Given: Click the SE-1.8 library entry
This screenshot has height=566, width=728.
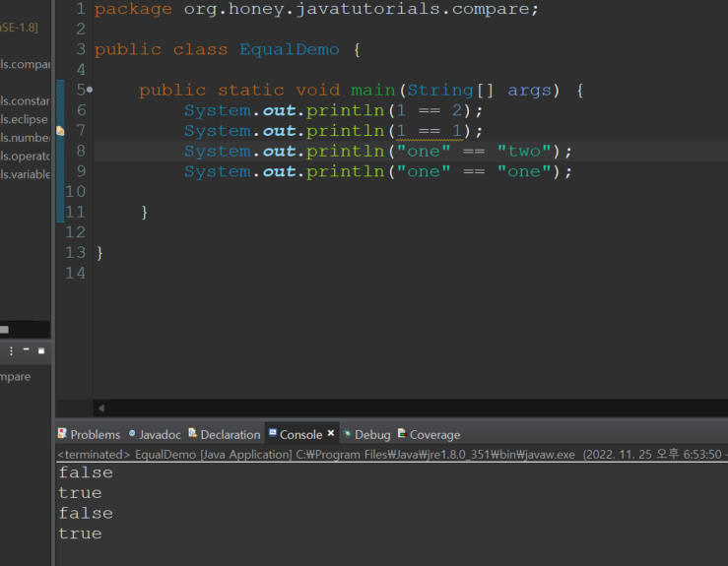Looking at the screenshot, I should [x=19, y=28].
